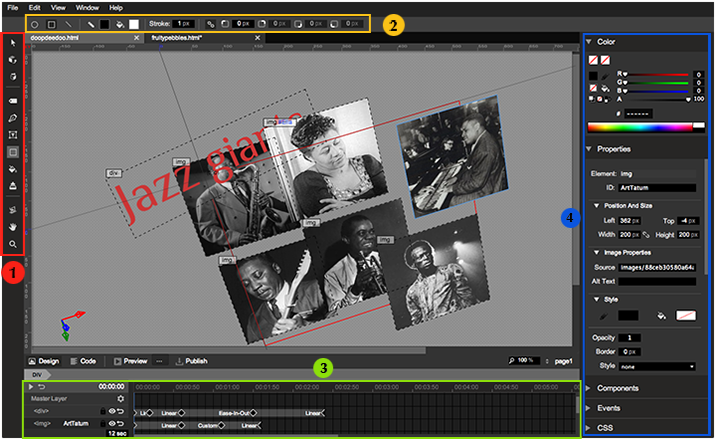The image size is (716, 440).
Task: Click the Style section pencil stroke icon
Action: click(x=604, y=315)
